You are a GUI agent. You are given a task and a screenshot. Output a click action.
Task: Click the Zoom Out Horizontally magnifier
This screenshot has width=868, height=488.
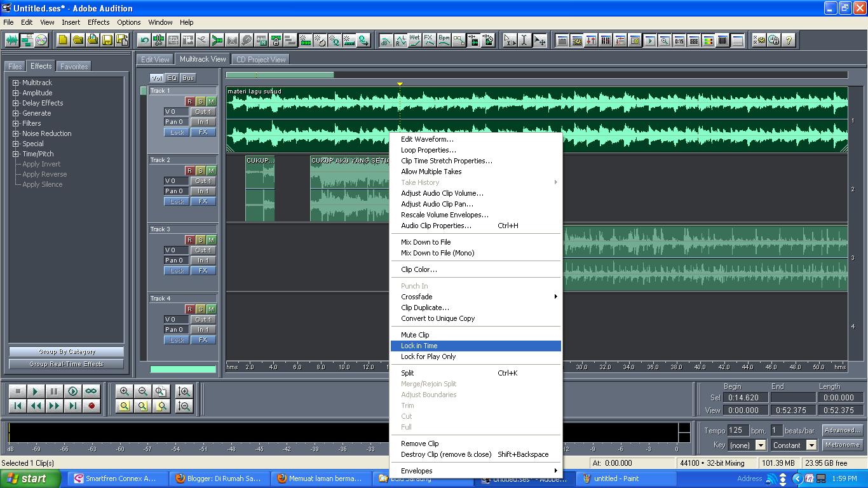pos(143,391)
